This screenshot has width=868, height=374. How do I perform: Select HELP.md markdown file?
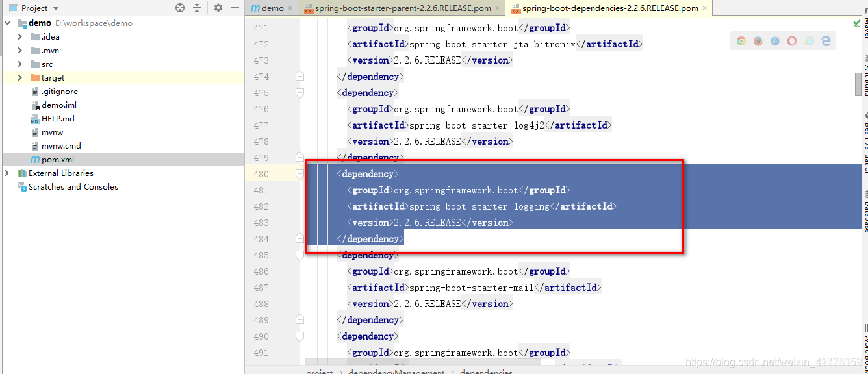[58, 119]
